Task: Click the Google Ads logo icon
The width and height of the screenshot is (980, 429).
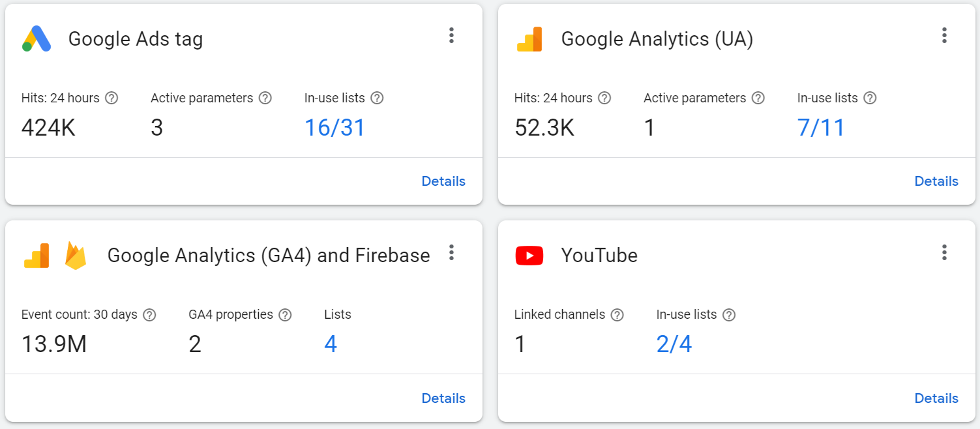Action: pyautogui.click(x=37, y=39)
